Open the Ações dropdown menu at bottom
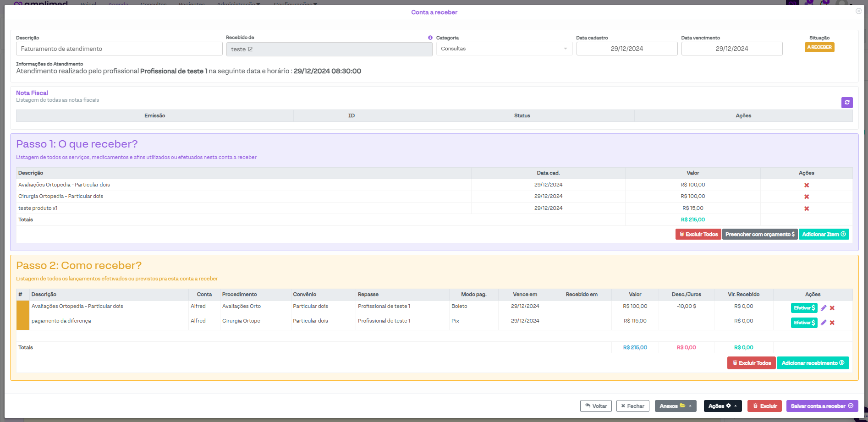 click(x=722, y=406)
